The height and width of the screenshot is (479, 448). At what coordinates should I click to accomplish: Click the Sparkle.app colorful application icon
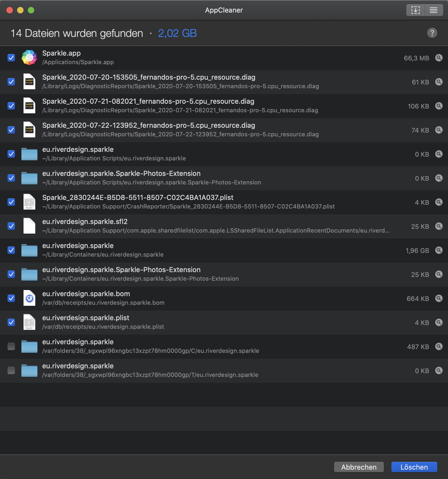pyautogui.click(x=29, y=57)
